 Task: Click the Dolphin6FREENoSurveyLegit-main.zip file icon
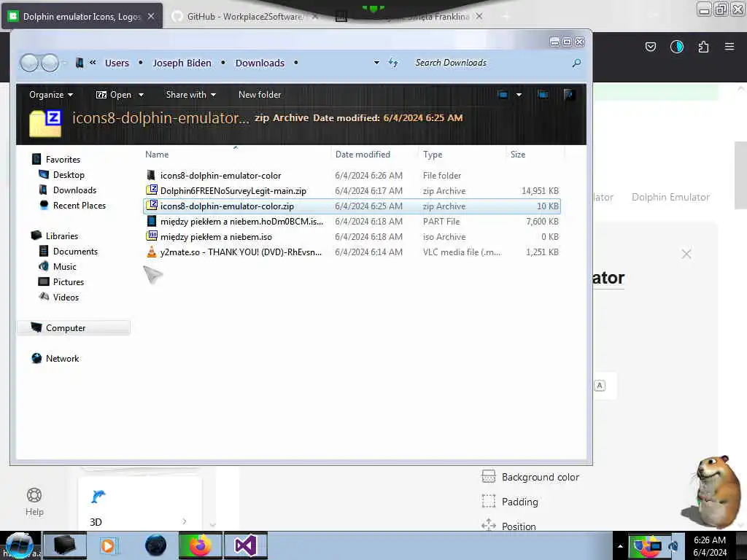coord(152,190)
